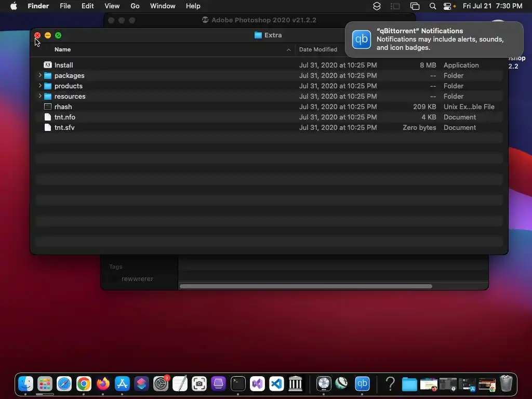Viewport: 532px width, 399px height.
Task: Open purple Visual Studio in the Dock
Action: 257,384
